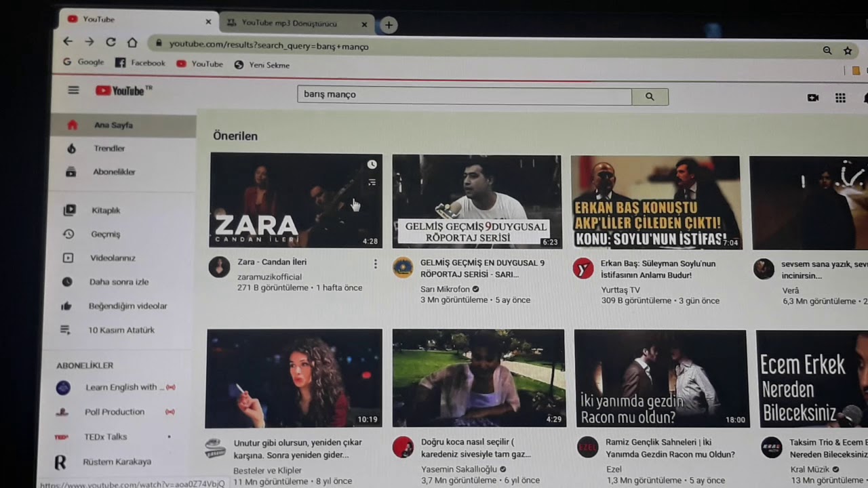Click the YouTube logo
Image resolution: width=868 pixels, height=488 pixels.
124,91
